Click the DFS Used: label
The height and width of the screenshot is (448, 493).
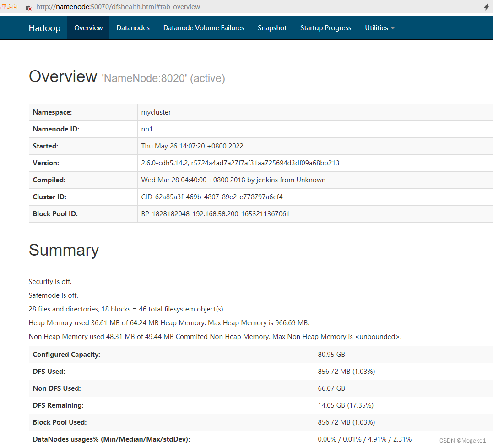tap(49, 372)
